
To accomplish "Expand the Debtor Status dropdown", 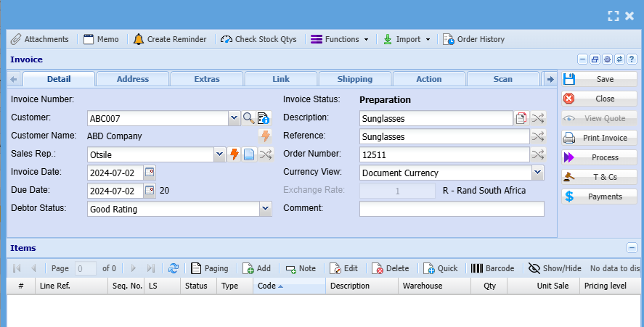I will click(265, 209).
